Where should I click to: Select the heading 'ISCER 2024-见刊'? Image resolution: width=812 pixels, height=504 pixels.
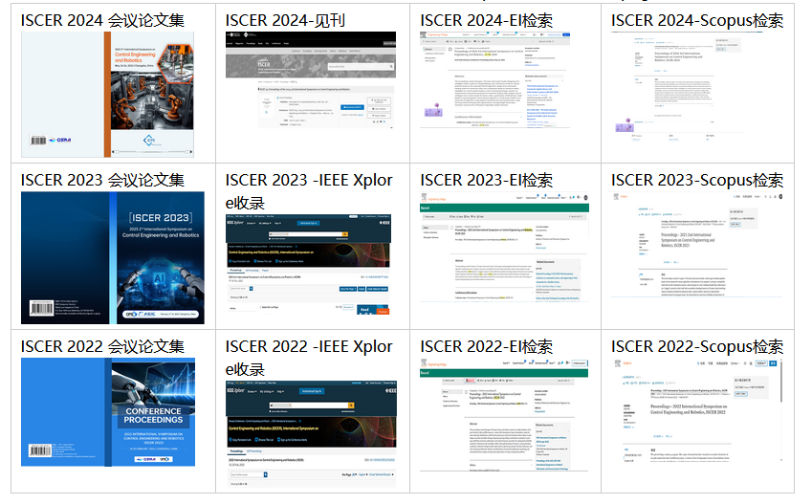[285, 20]
